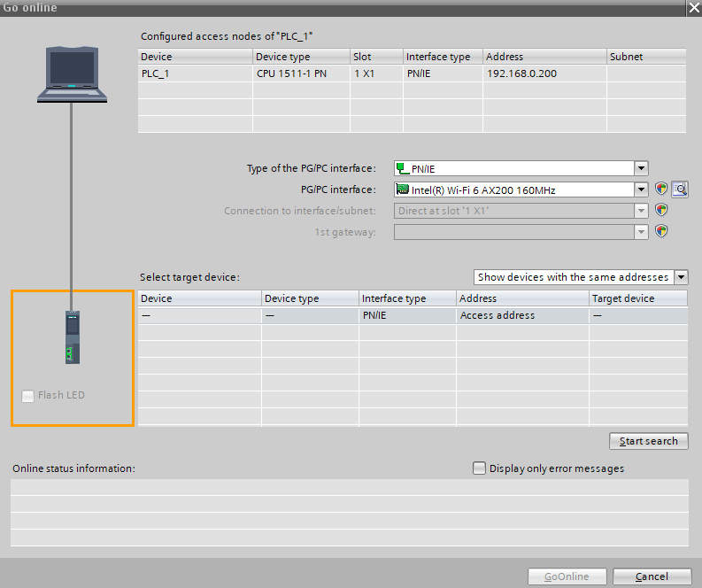Open Type of the PG/PC interface dropdown
Screen dimensions: 702x588
click(642, 169)
